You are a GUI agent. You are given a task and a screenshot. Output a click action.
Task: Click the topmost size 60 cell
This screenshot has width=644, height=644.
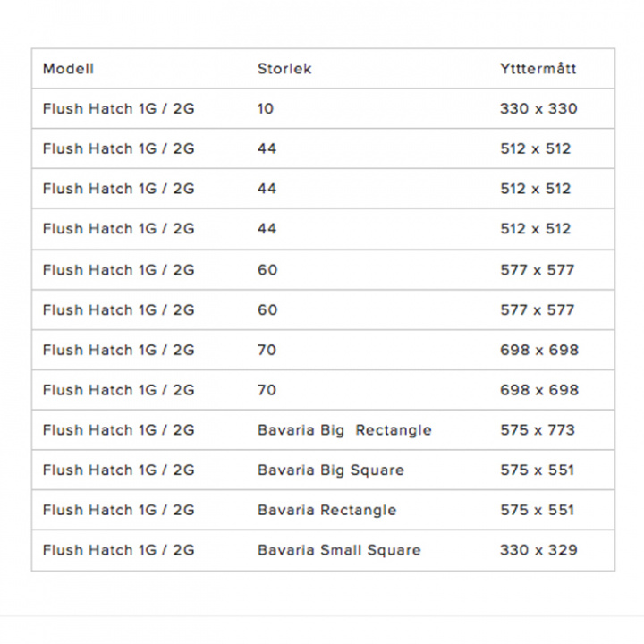pyautogui.click(x=267, y=270)
